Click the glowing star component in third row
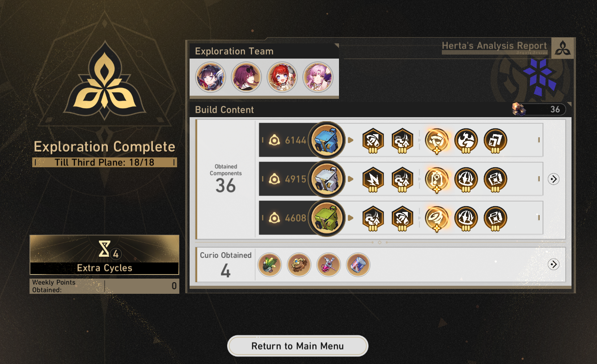This screenshot has height=364, width=597. tap(436, 218)
